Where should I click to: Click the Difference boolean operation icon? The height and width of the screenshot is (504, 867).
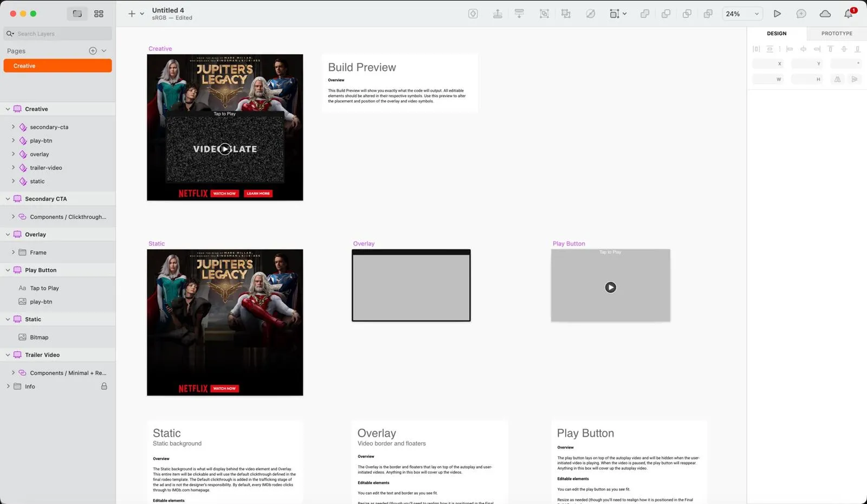tap(708, 14)
